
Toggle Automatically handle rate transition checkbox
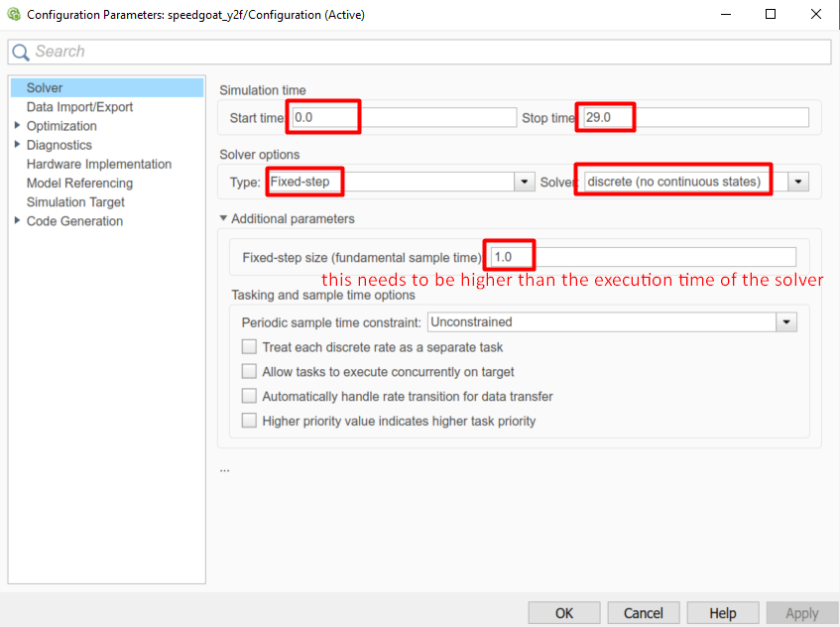[250, 397]
